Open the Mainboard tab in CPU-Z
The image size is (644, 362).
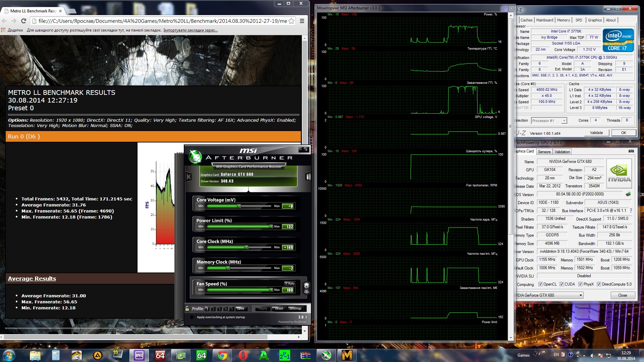click(x=544, y=20)
